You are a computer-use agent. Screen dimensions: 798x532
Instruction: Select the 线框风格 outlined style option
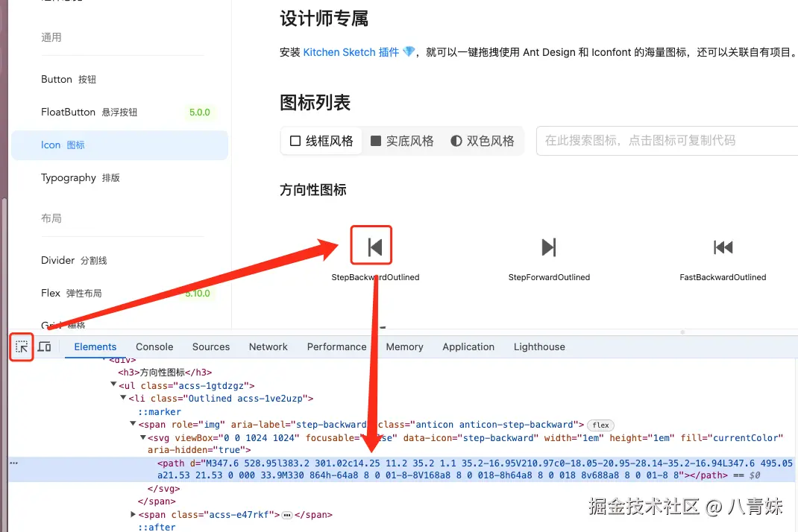point(321,141)
